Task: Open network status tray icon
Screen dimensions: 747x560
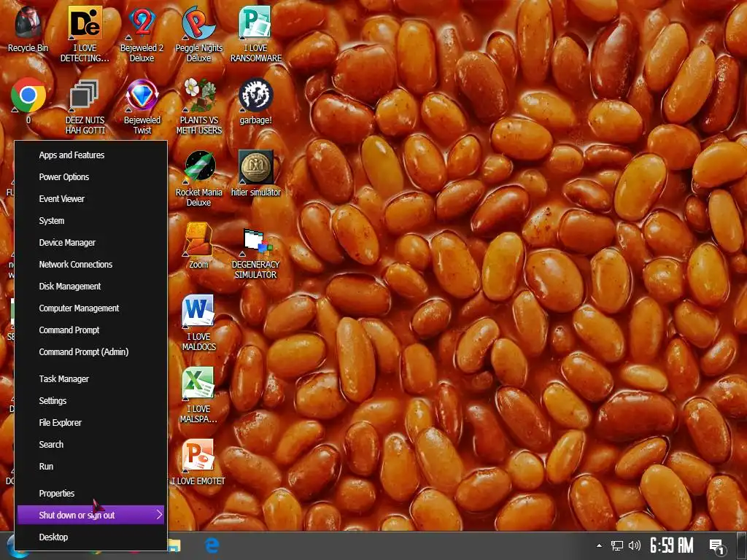Action: (x=617, y=545)
